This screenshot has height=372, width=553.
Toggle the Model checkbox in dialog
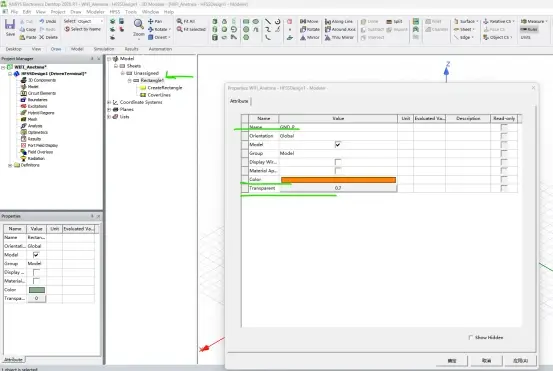pos(338,145)
